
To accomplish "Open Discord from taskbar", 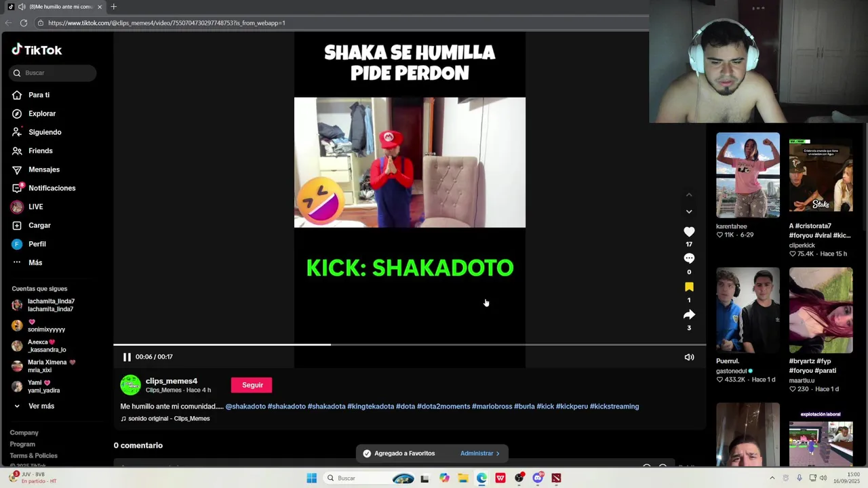I will tap(538, 478).
